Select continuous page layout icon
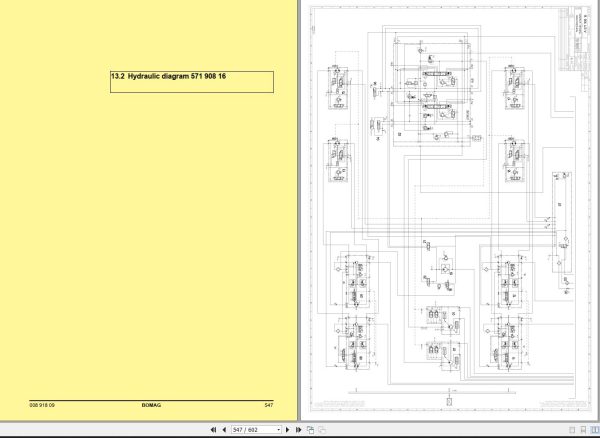 tap(583, 430)
